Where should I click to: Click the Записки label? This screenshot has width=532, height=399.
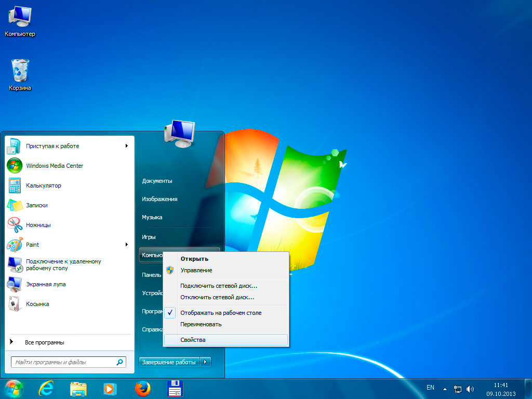pos(37,205)
